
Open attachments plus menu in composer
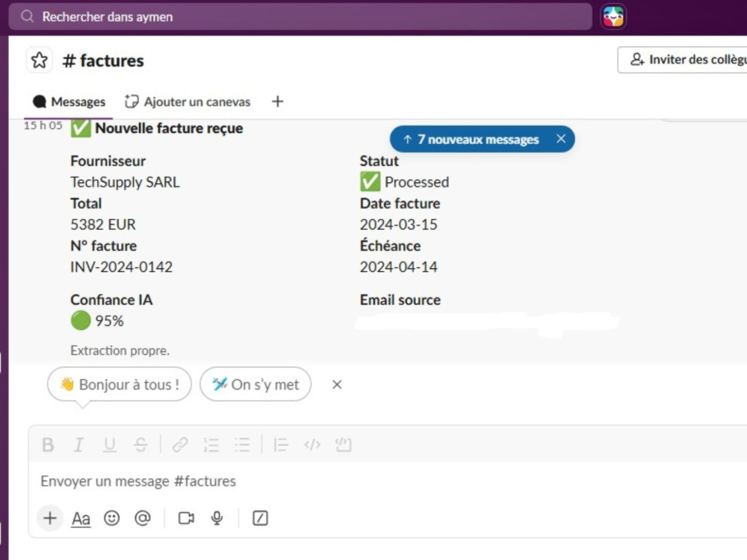(50, 518)
